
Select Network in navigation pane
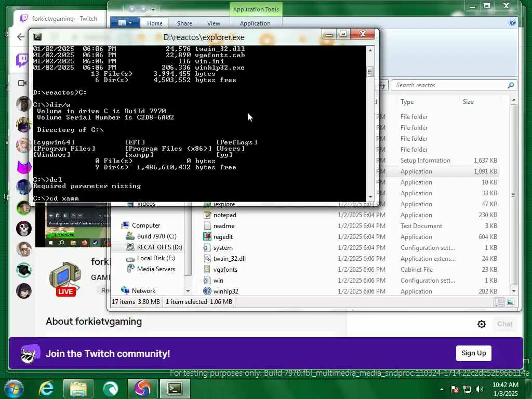143,291
